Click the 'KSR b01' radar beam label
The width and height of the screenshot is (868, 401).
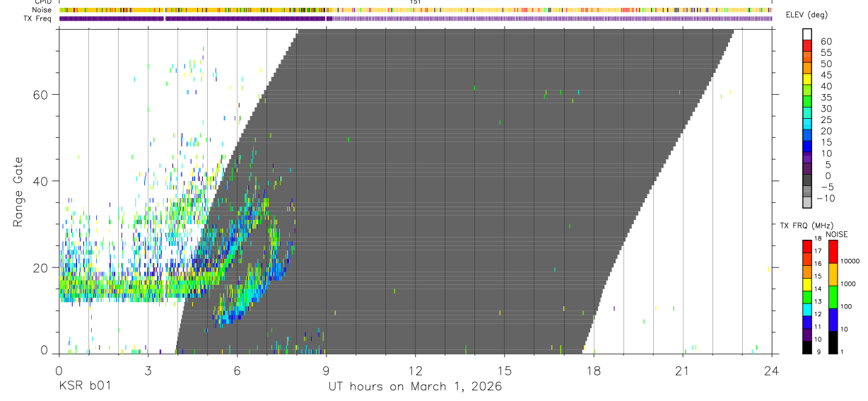tap(84, 386)
